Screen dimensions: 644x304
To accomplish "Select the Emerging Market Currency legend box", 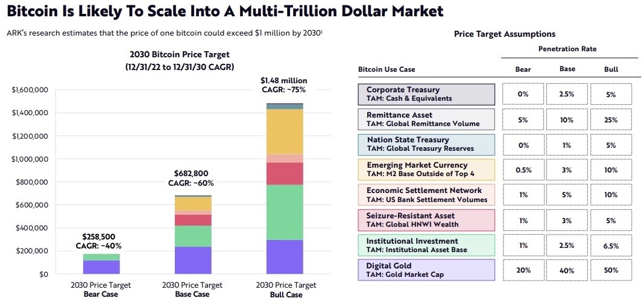I will 426,169.
